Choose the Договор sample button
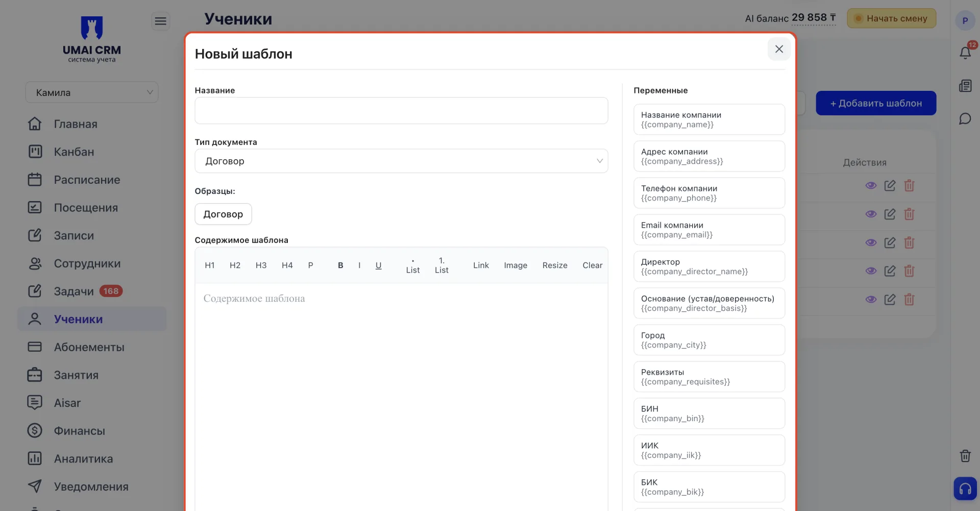Viewport: 980px width, 511px height. [x=223, y=214]
